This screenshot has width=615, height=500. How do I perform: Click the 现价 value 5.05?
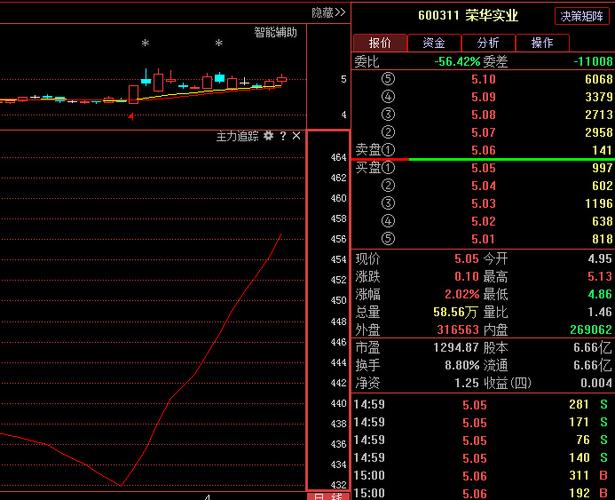pyautogui.click(x=466, y=259)
